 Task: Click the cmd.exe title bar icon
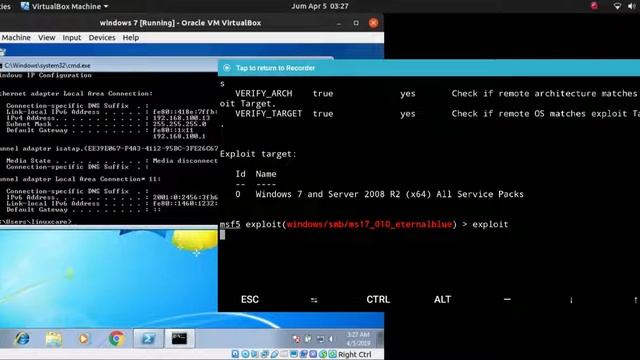tap(2, 65)
